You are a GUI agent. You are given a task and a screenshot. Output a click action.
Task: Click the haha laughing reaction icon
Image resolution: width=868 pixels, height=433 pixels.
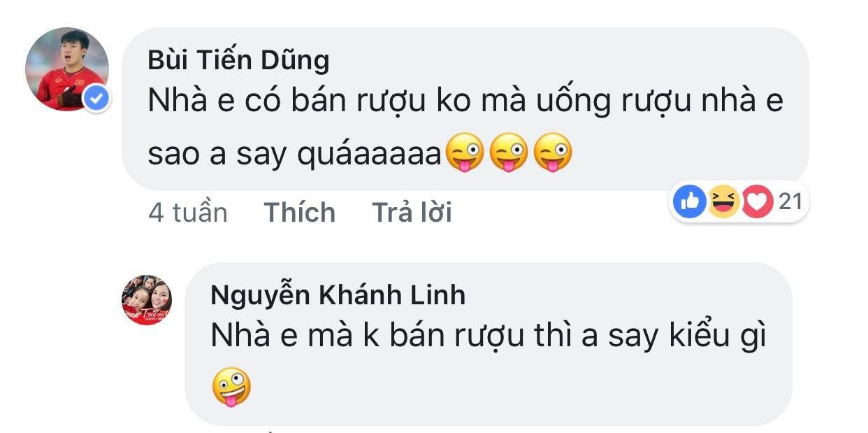(723, 202)
